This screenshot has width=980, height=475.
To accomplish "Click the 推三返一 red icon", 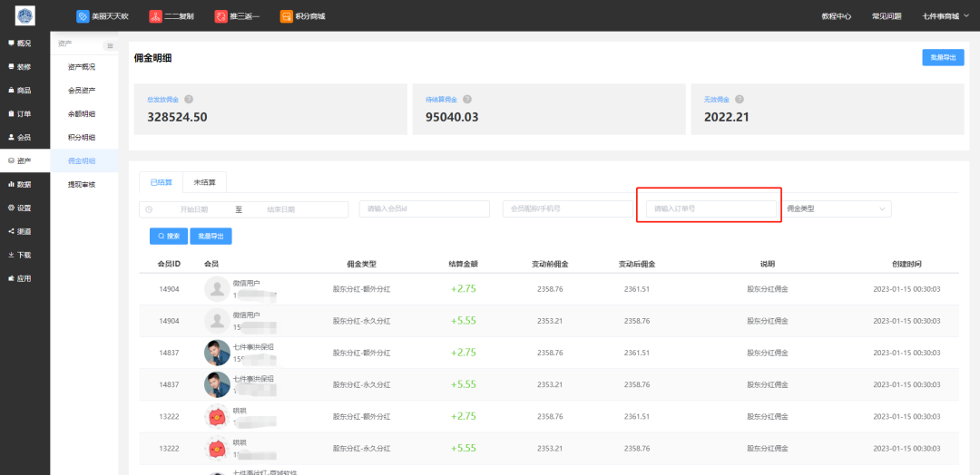I will click(x=220, y=16).
